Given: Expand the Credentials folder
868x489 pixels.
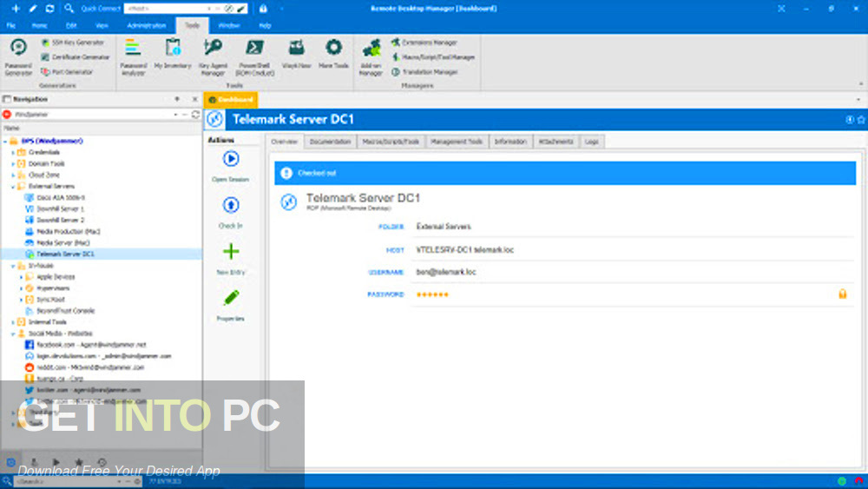Looking at the screenshot, I should [13, 152].
